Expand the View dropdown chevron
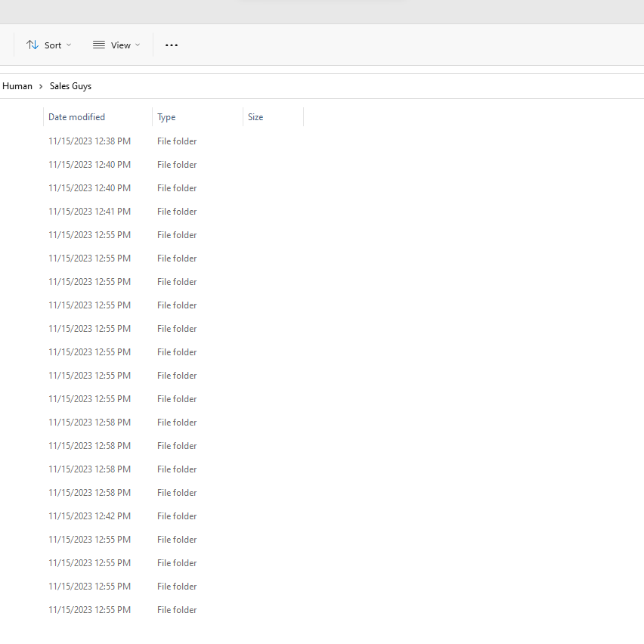 pos(138,45)
